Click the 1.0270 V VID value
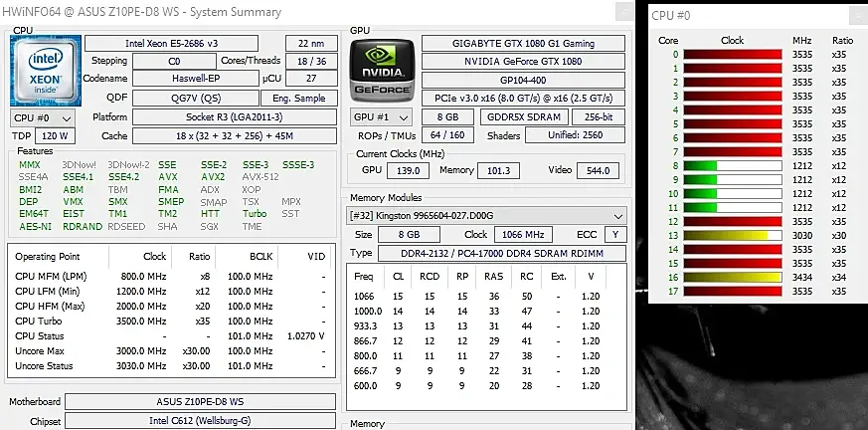This screenshot has height=430, width=868. tap(306, 336)
